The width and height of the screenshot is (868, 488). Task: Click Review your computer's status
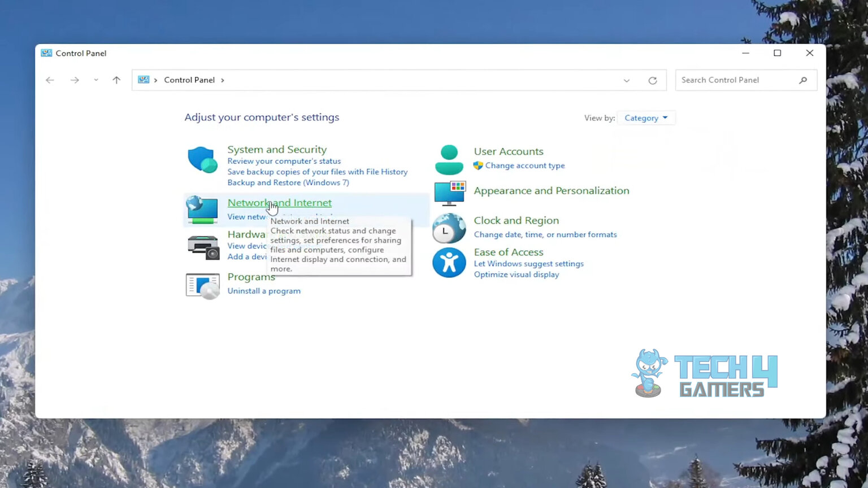284,161
